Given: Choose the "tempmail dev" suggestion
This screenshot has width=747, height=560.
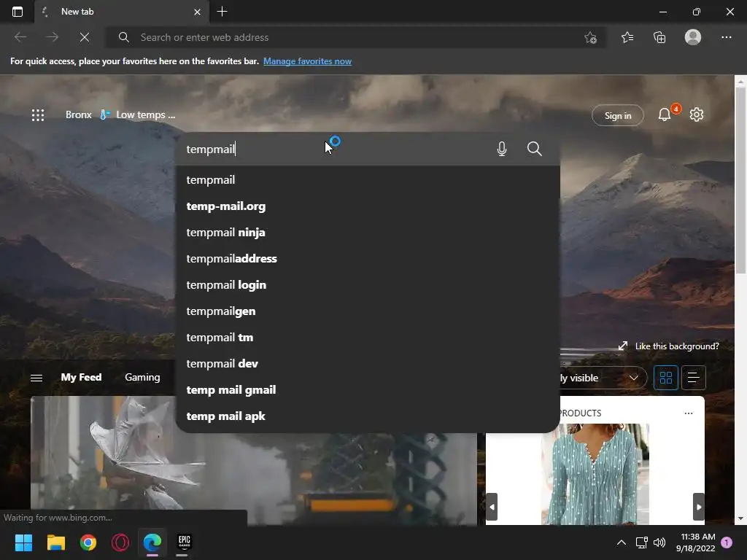Looking at the screenshot, I should click(x=368, y=363).
